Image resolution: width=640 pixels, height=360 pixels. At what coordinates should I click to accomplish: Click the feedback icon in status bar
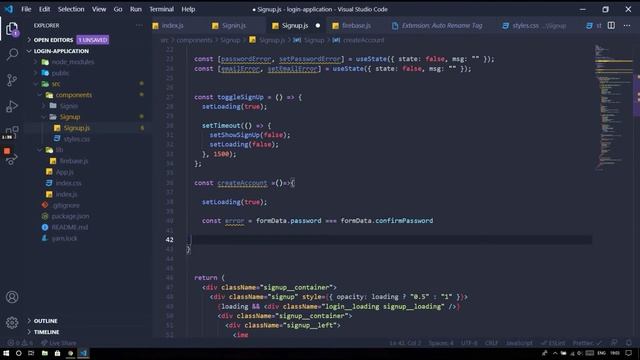coord(614,343)
